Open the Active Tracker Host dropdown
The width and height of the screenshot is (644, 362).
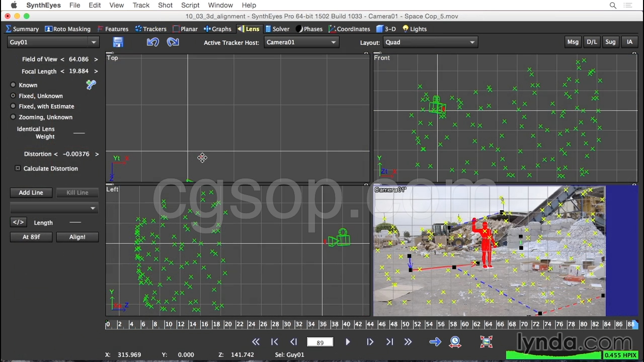coord(301,42)
